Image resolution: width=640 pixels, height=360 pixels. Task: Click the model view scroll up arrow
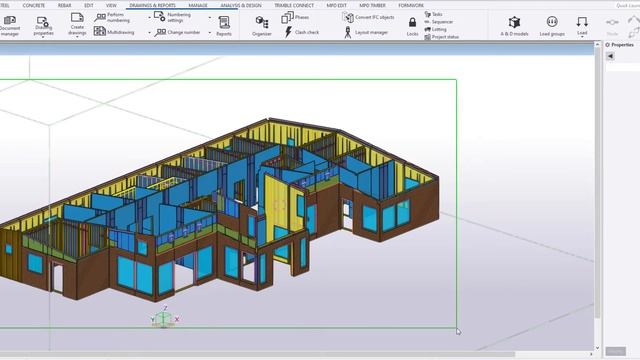tap(598, 44)
